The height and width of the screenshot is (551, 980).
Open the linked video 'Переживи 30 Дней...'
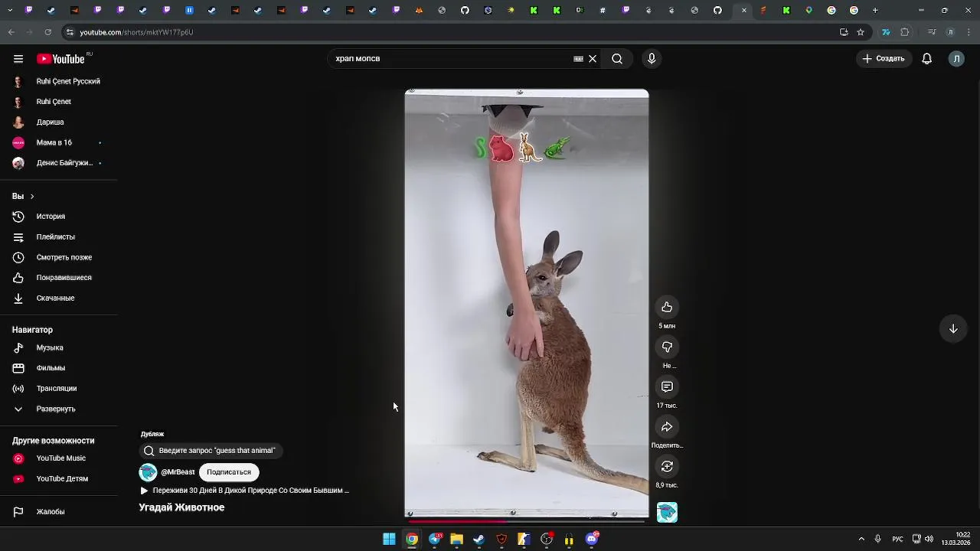245,491
